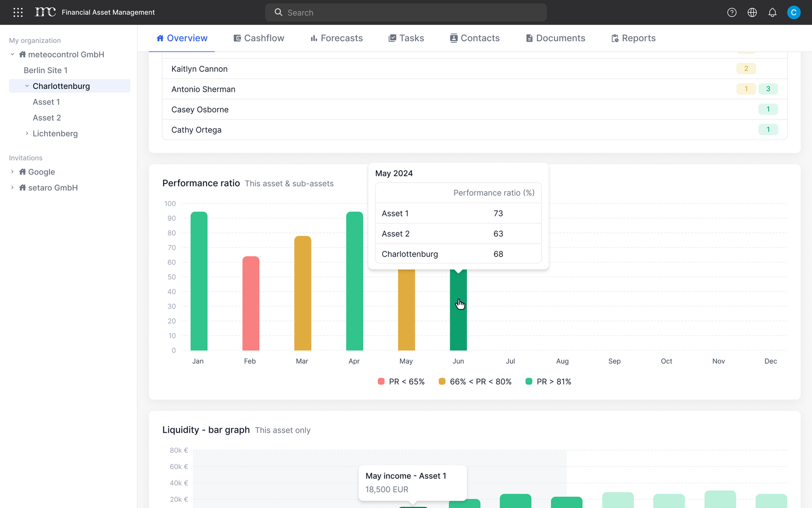Open the Forecasts tab
Screen dimensions: 812x508
point(336,38)
